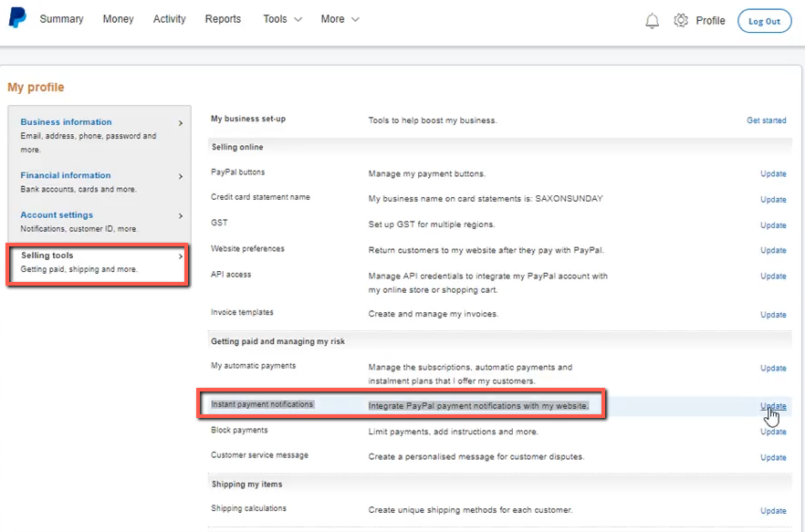Click 'Shipping my items' heading
Screen dimensions: 805x532
(x=247, y=485)
